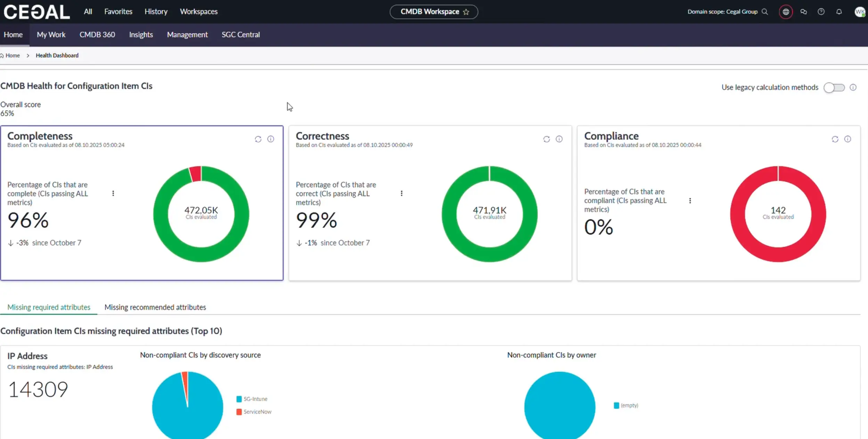Viewport: 868px width, 439px height.
Task: Open Compliance metric three-dot menu
Action: (x=690, y=201)
